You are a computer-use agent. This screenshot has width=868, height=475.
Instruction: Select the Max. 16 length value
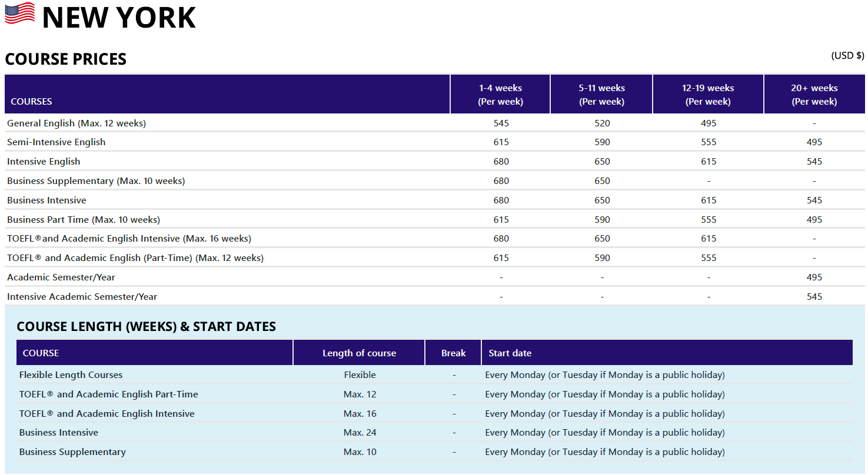coord(360,413)
